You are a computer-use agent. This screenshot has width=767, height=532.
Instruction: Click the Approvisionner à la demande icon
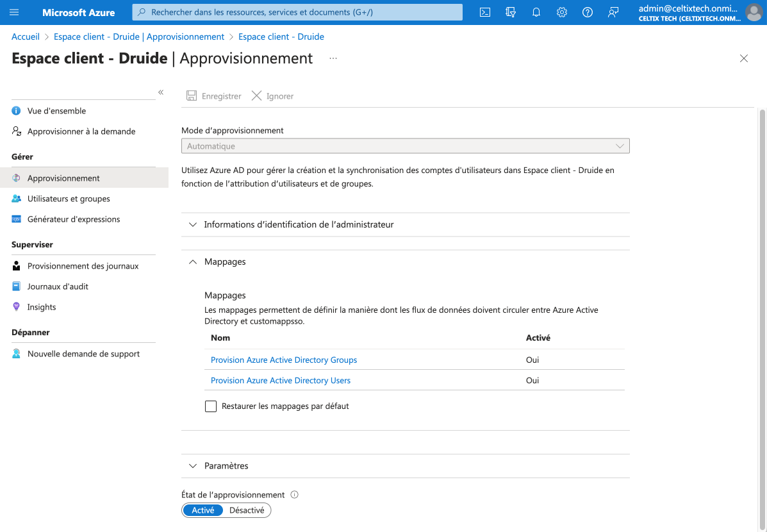(x=16, y=131)
